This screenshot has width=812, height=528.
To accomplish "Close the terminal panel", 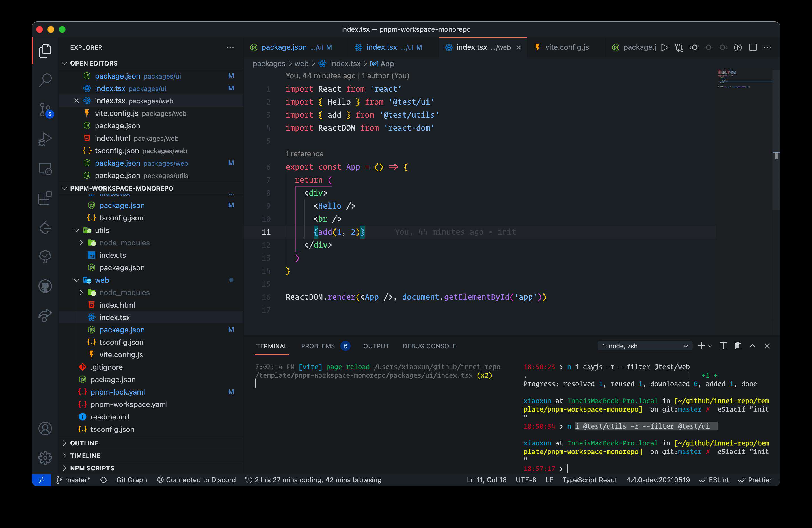I will 767,346.
